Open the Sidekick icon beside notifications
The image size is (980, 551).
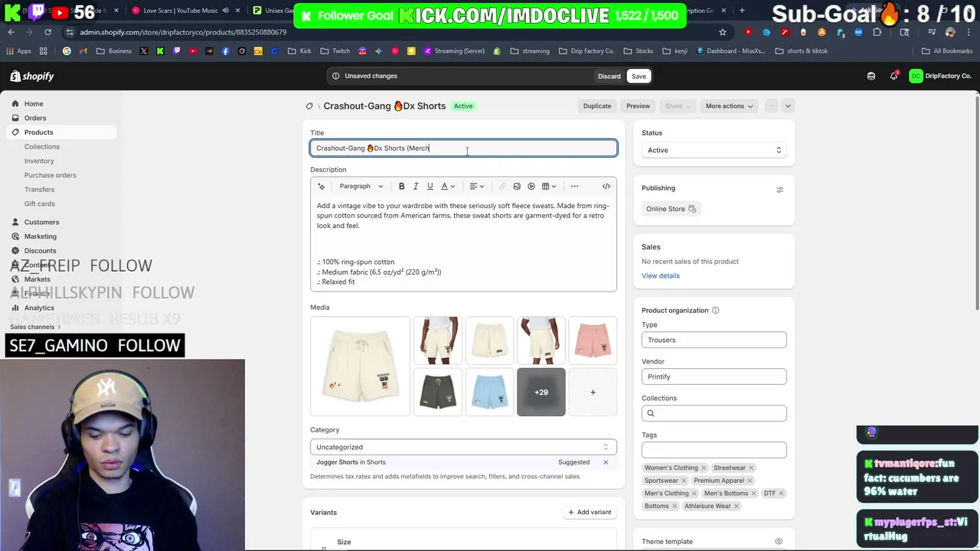tap(871, 76)
